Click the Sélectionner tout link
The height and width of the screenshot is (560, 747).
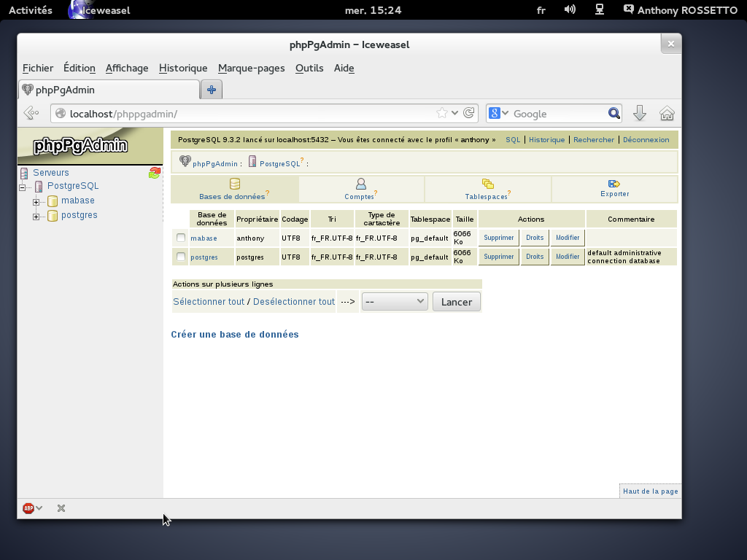209,301
